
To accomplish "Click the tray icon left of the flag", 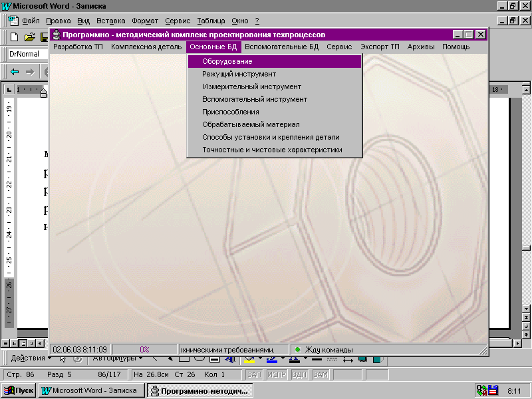I will pos(481,390).
